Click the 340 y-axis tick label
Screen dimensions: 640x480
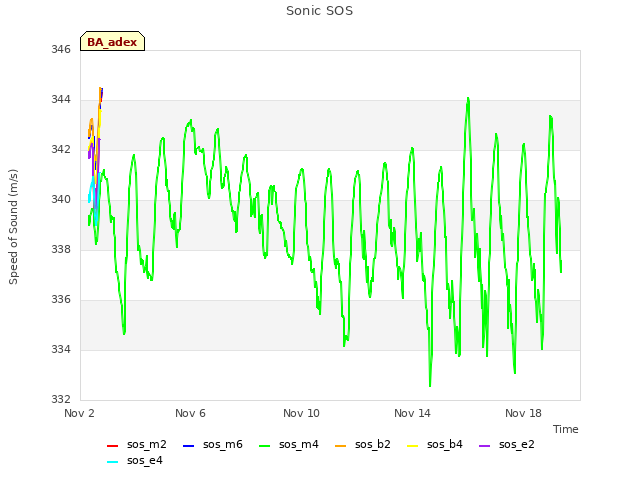tap(61, 200)
